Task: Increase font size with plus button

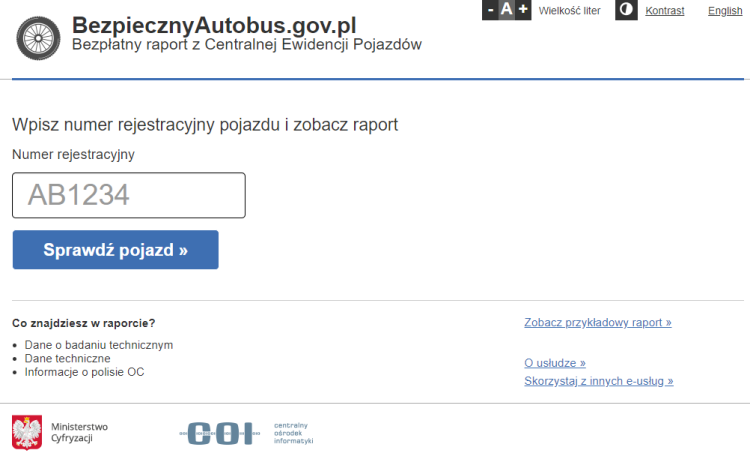Action: pos(523,10)
